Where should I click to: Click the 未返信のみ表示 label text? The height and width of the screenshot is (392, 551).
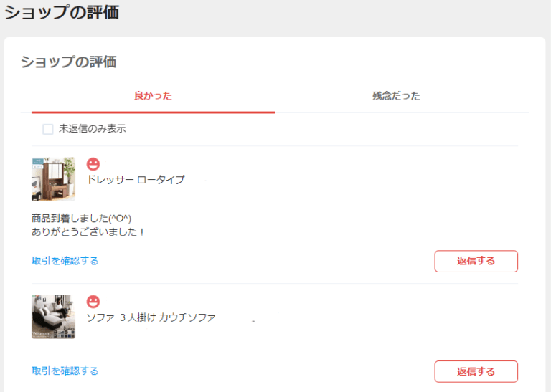[x=93, y=129]
